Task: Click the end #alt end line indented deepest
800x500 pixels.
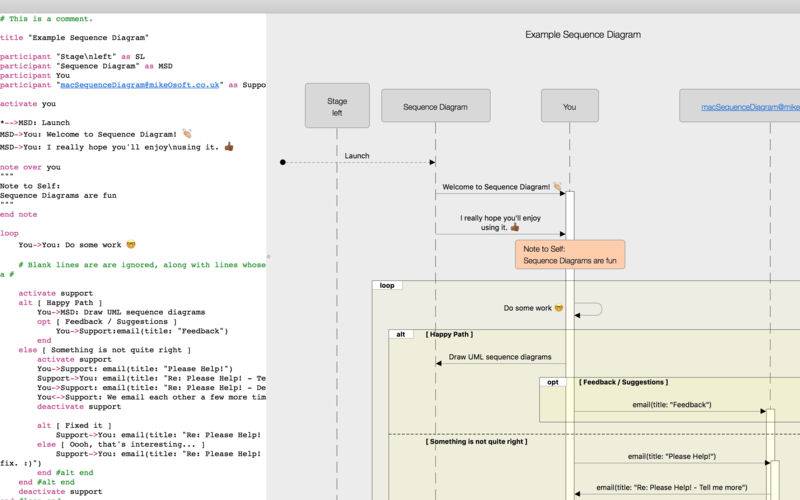Action: tap(65, 472)
